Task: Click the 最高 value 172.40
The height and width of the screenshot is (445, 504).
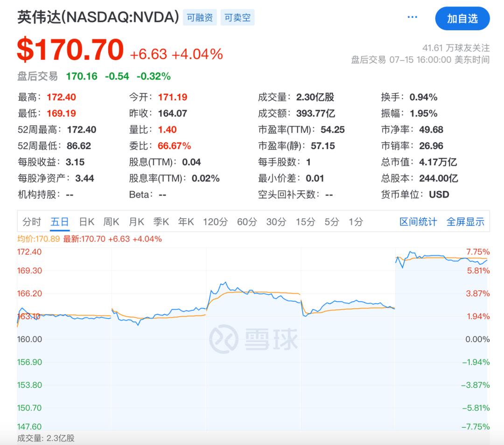Action: 62,97
